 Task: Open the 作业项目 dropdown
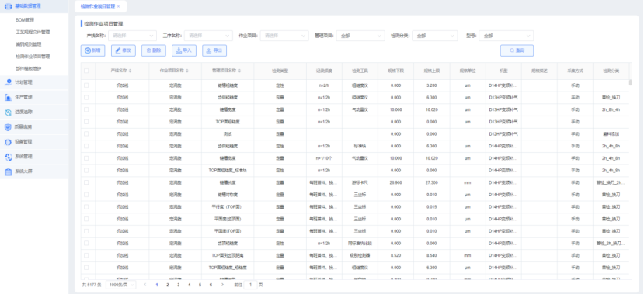tap(284, 36)
